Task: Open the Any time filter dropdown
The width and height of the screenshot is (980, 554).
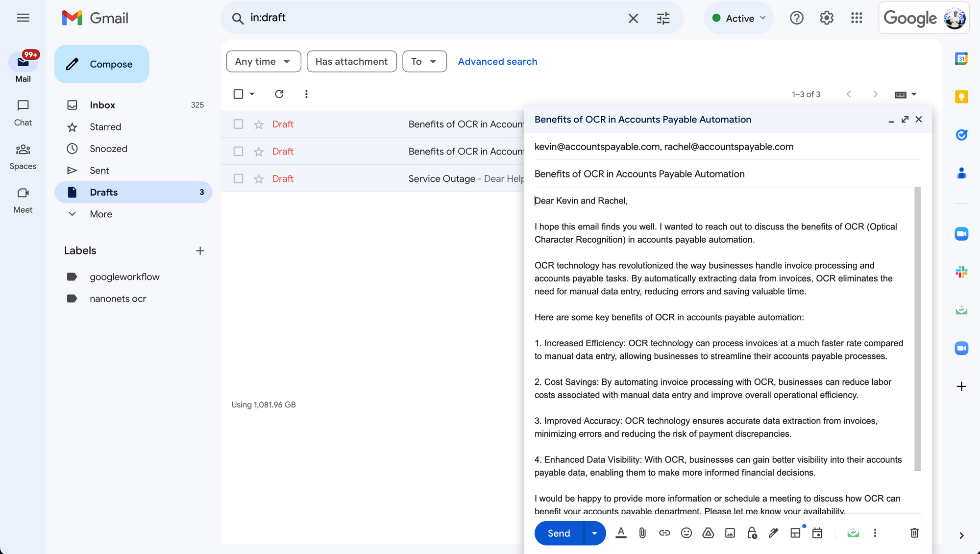Action: (x=263, y=61)
